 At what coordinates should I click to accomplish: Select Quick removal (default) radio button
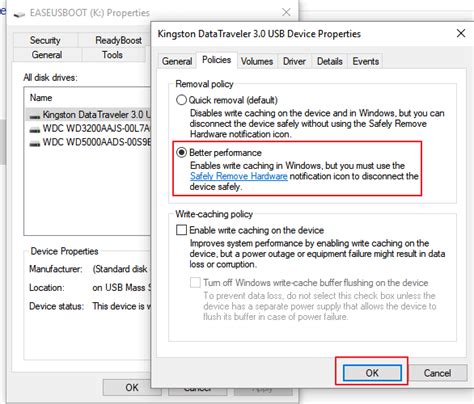pyautogui.click(x=181, y=100)
